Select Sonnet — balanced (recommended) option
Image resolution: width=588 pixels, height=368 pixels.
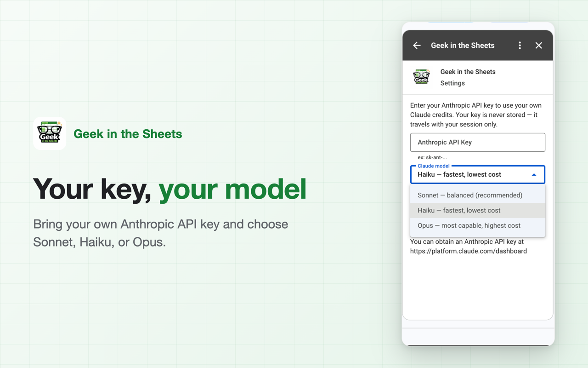click(478, 195)
